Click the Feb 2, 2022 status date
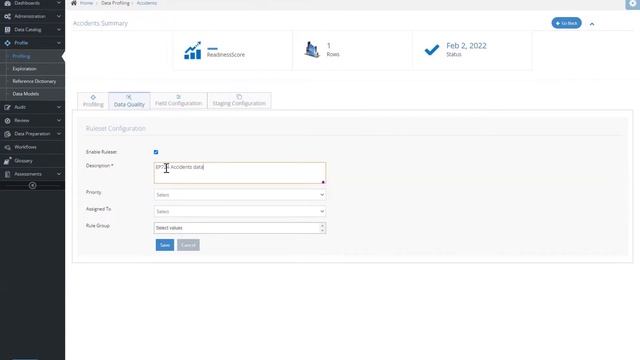 click(466, 46)
